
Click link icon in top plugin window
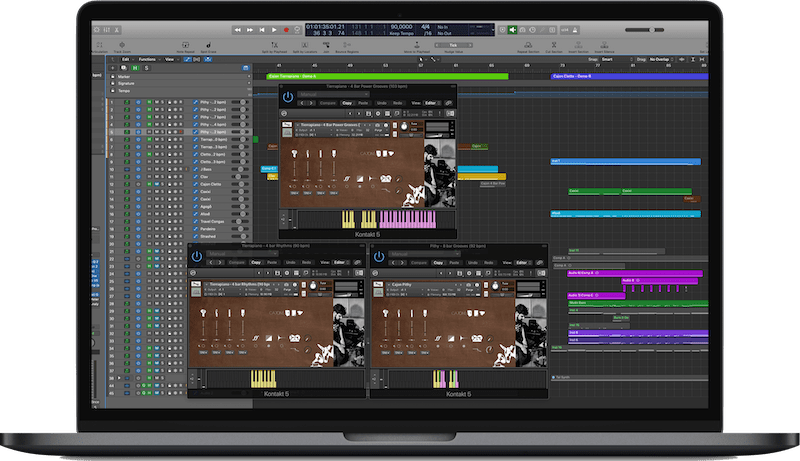click(x=448, y=103)
